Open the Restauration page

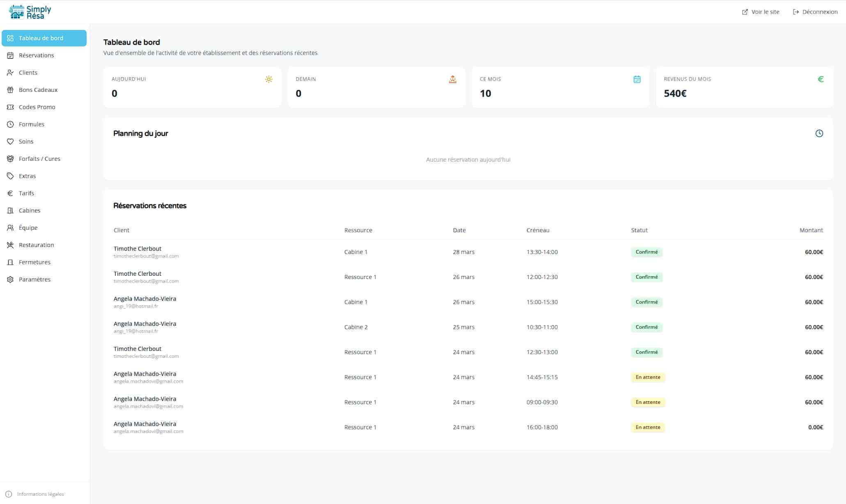click(x=36, y=245)
